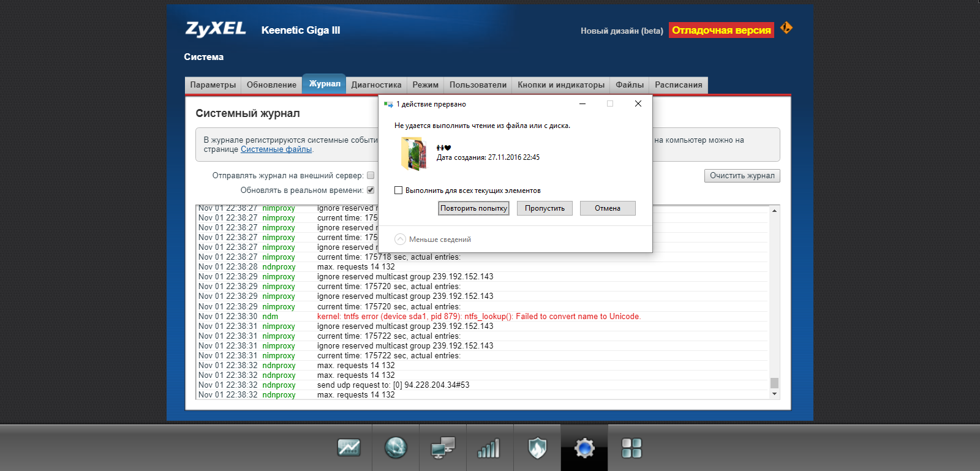Disable real-time log update checkbox
The width and height of the screenshot is (980, 471).
[371, 190]
